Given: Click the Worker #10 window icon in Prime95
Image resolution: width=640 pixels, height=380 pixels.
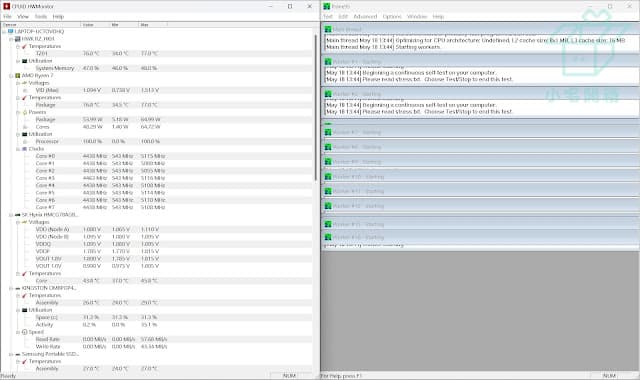Looking at the screenshot, I should pyautogui.click(x=328, y=177).
